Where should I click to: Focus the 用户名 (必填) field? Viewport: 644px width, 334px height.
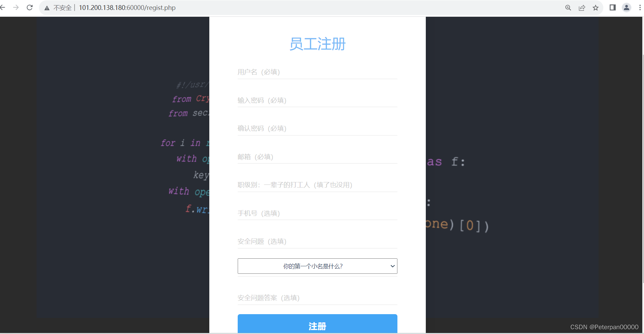click(x=317, y=72)
